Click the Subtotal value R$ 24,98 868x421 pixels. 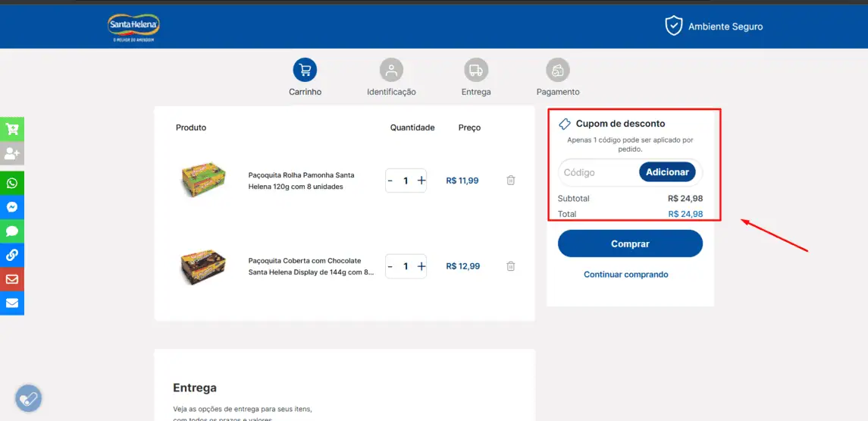(685, 198)
